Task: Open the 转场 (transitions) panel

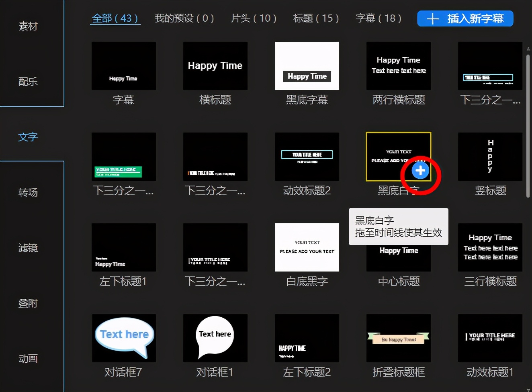Action: [x=27, y=192]
